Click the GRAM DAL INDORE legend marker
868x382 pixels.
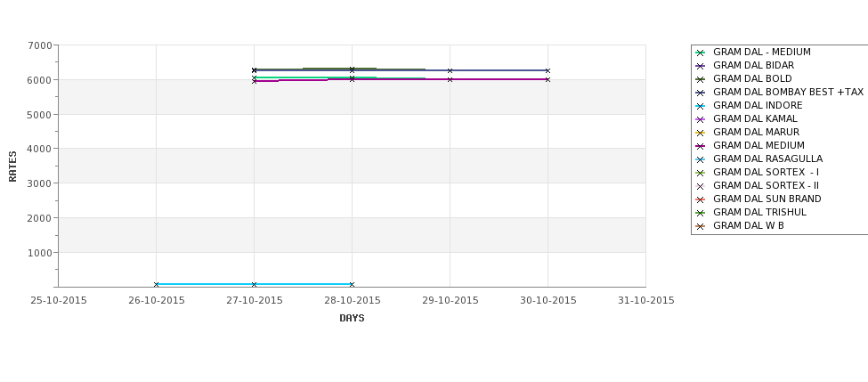pos(700,106)
